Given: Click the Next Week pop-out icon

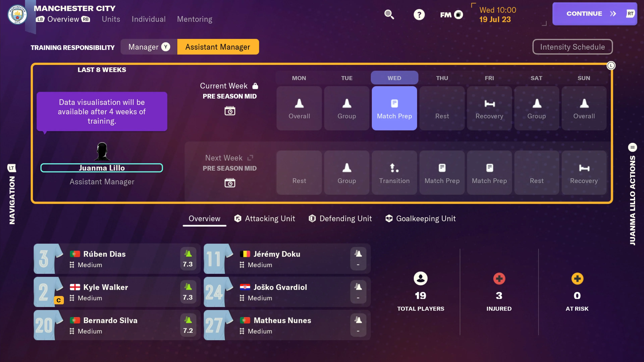Looking at the screenshot, I should 250,158.
